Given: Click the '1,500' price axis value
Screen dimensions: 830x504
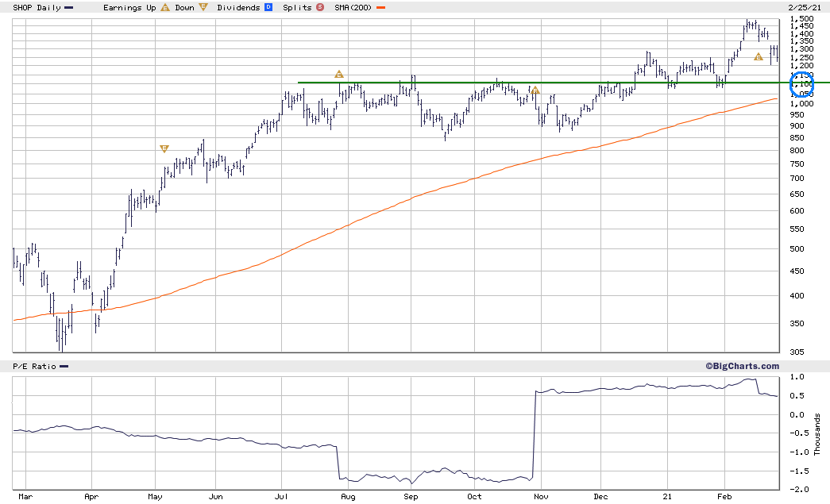Looking at the screenshot, I should click(x=801, y=18).
